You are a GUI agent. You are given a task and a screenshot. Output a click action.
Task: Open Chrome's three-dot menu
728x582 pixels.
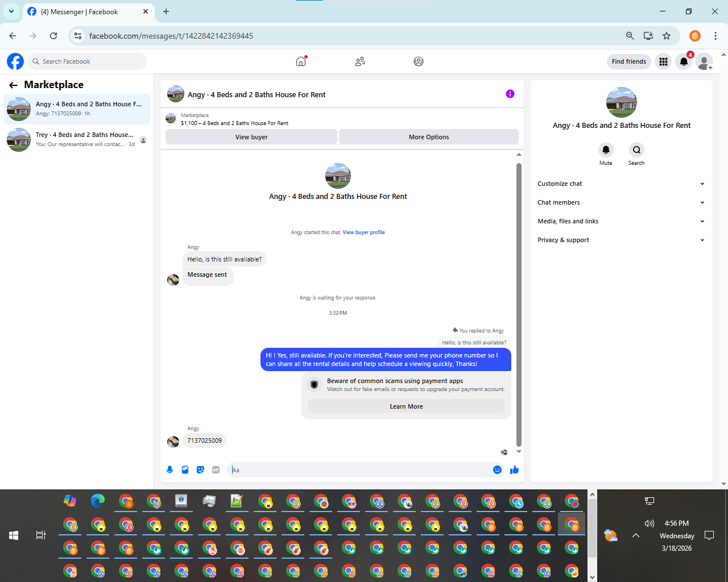[715, 36]
